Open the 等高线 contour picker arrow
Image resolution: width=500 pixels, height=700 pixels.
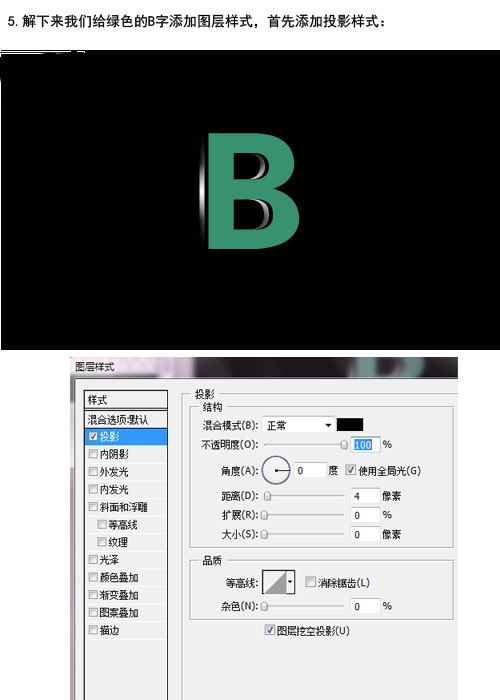(291, 582)
